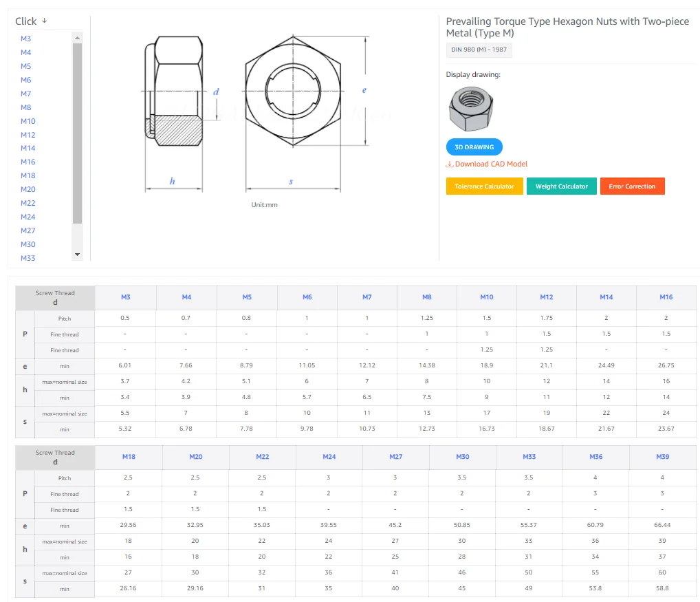The image size is (700, 602).
Task: Launch the Weight Calculator
Action: point(561,186)
